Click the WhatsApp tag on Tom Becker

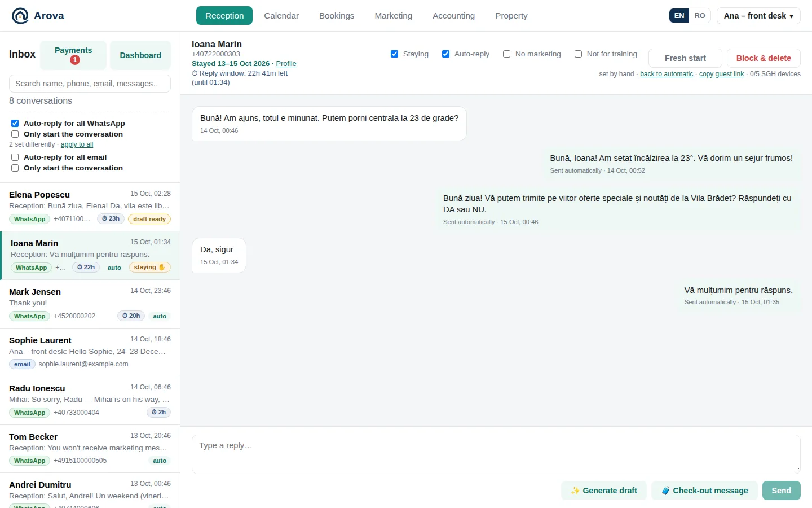[29, 461]
